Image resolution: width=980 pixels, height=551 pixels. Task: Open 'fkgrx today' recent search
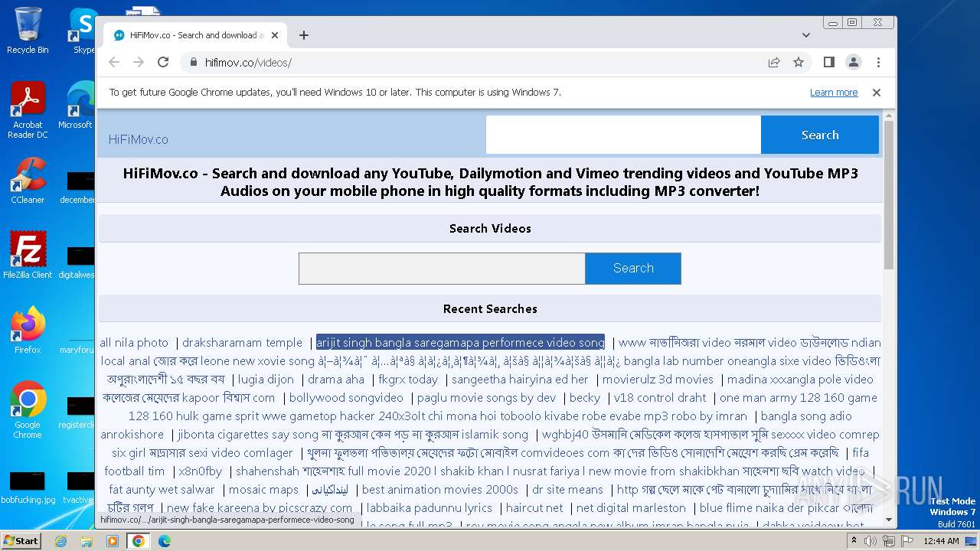tap(408, 380)
